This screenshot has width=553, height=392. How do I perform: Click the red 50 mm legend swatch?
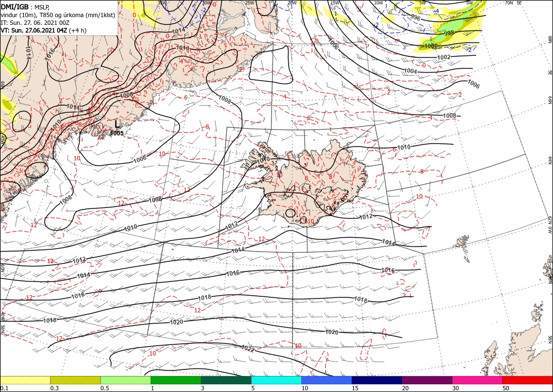click(528, 380)
